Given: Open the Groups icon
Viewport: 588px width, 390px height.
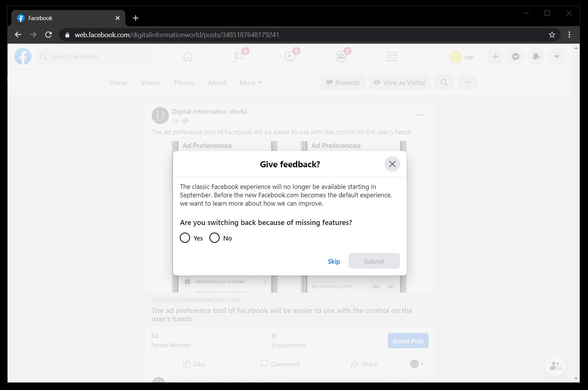Looking at the screenshot, I should click(341, 57).
